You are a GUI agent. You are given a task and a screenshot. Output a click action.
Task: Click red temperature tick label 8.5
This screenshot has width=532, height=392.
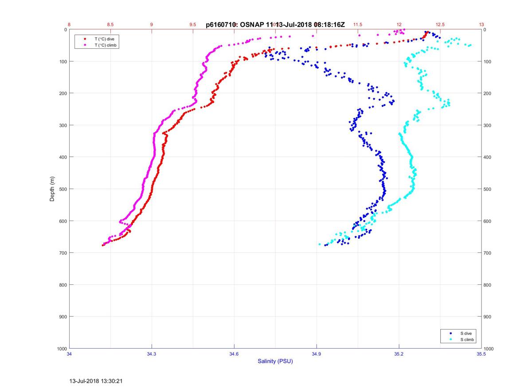(110, 24)
